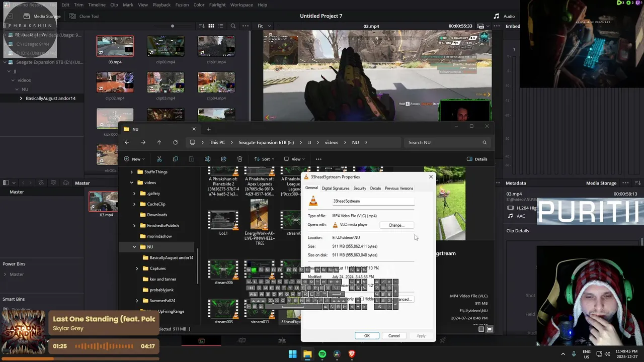Click the search magnifier in File Explorer's Search NU box

tap(485, 142)
